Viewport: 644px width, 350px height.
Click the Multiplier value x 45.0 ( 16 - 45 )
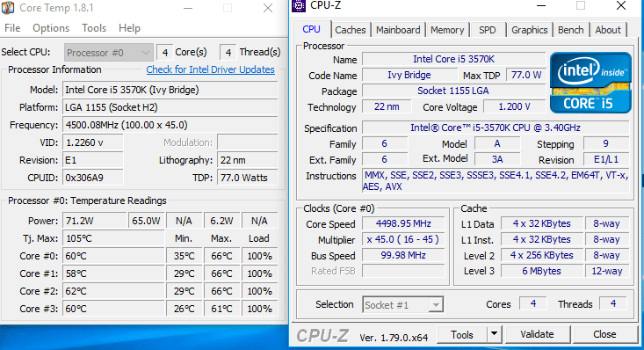(403, 239)
